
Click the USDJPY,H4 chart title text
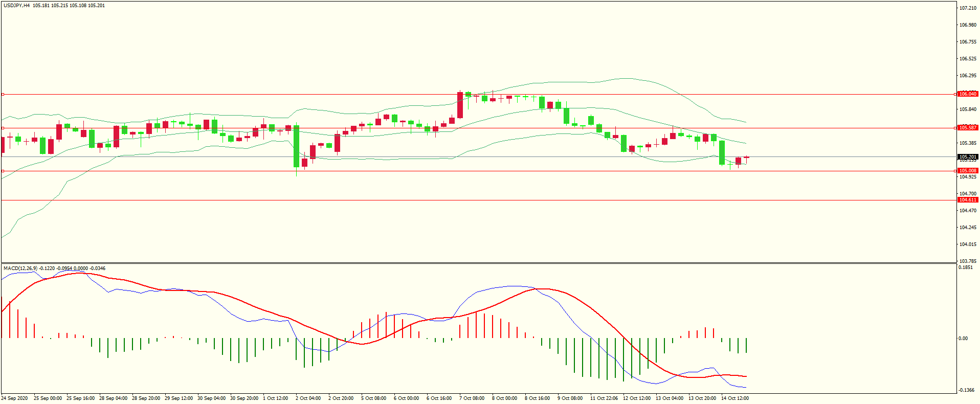pos(16,6)
